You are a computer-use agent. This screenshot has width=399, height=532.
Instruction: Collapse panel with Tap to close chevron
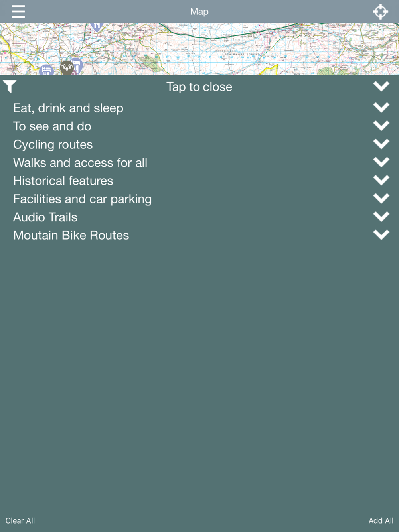[x=381, y=86]
